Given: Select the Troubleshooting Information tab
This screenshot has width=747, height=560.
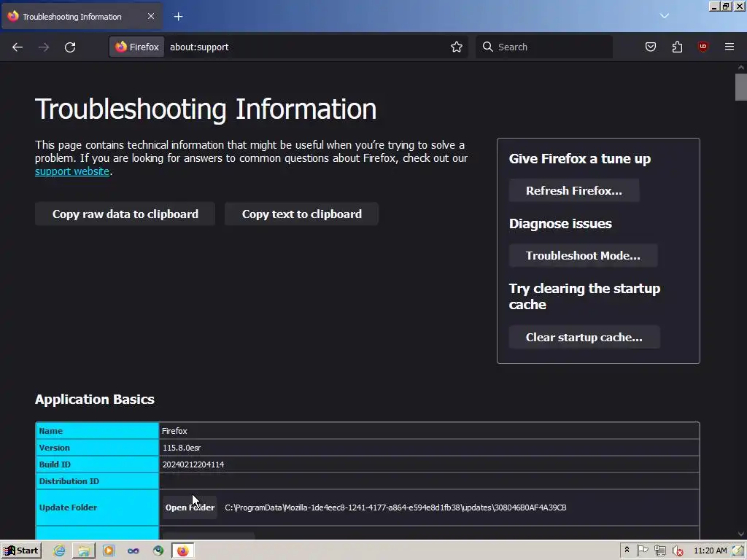Looking at the screenshot, I should (x=82, y=17).
